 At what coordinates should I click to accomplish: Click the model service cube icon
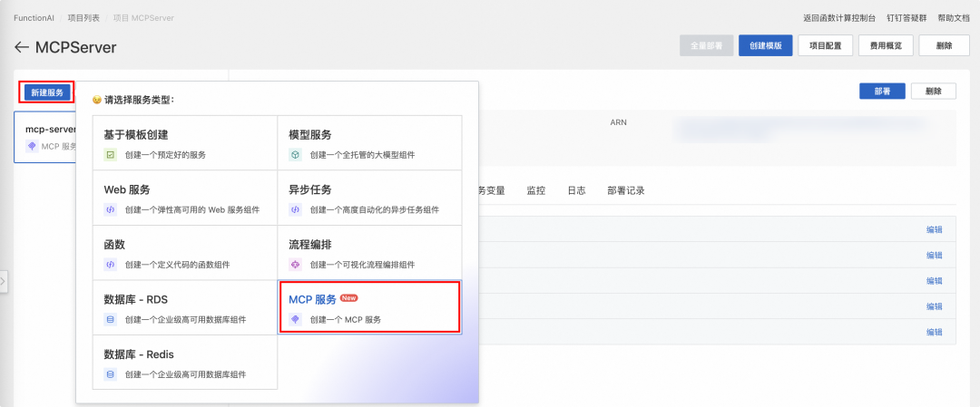[295, 155]
